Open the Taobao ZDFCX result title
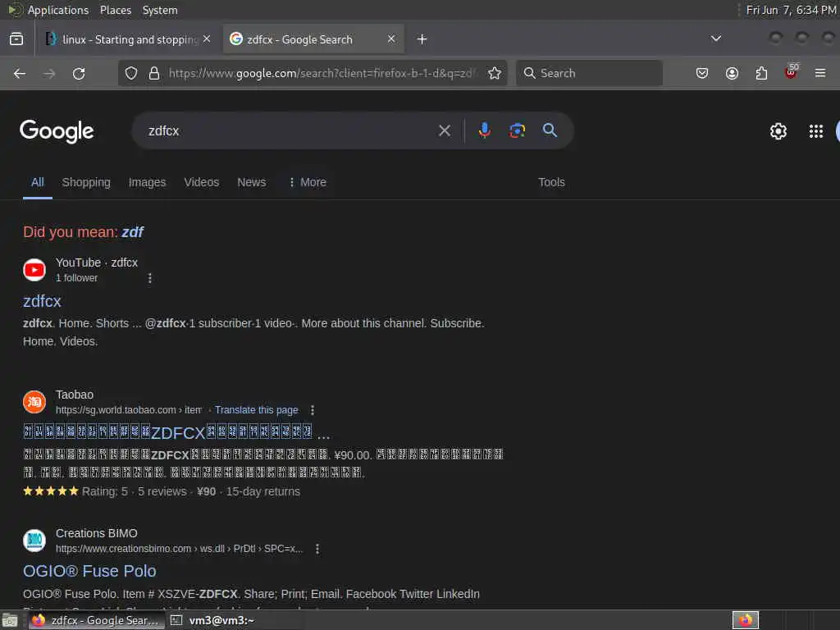 (176, 432)
